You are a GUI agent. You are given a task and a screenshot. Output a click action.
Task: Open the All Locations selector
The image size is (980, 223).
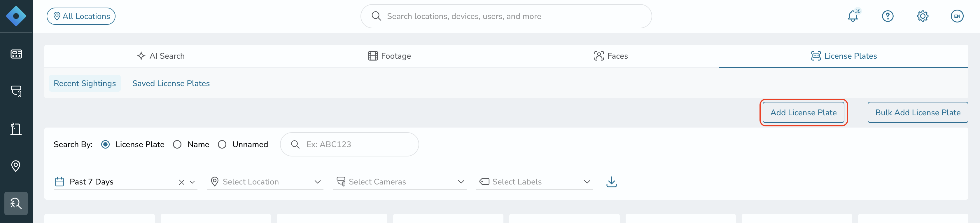tap(81, 16)
